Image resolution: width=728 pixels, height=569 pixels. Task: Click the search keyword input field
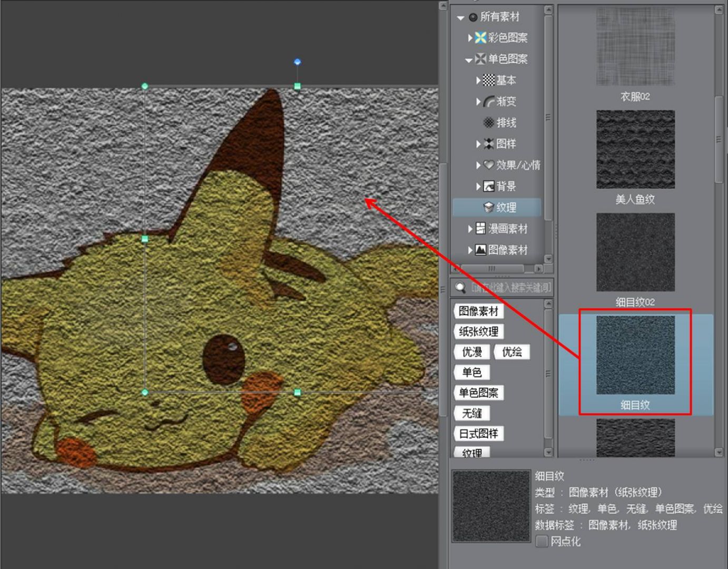pyautogui.click(x=511, y=288)
